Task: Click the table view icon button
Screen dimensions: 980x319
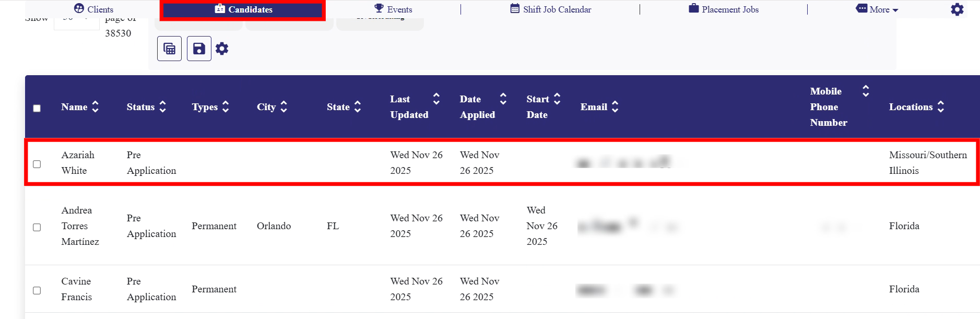Action: click(169, 49)
